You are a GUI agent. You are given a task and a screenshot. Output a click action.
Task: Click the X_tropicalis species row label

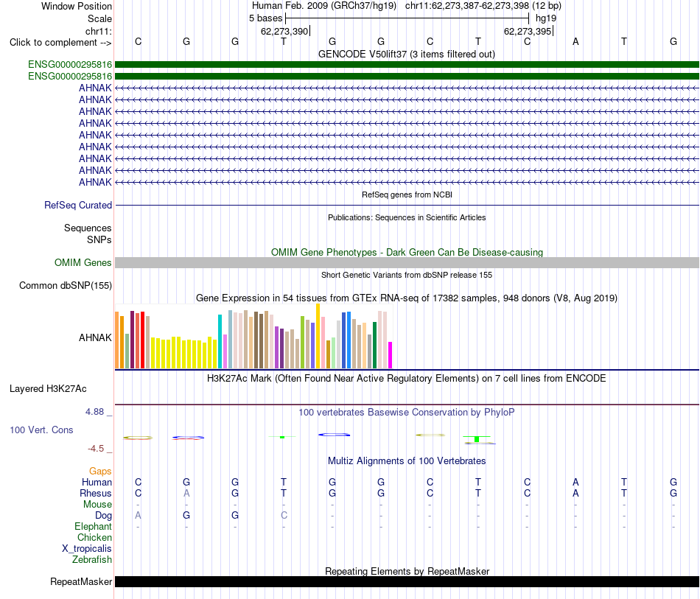click(x=87, y=549)
